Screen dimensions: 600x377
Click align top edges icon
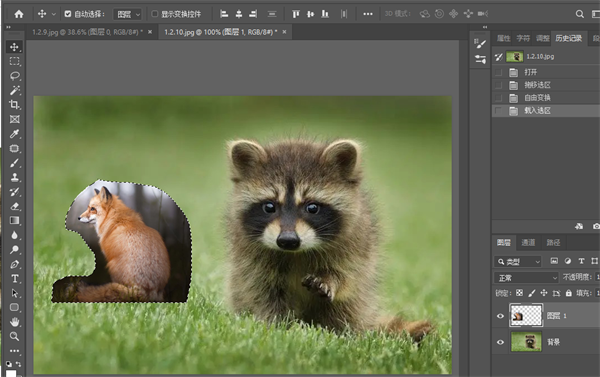[296, 14]
